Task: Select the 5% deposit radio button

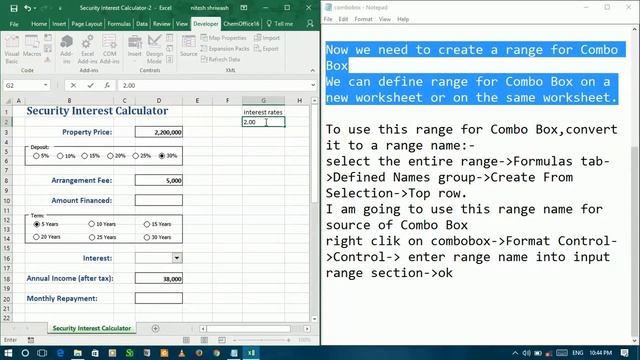Action: pos(36,156)
